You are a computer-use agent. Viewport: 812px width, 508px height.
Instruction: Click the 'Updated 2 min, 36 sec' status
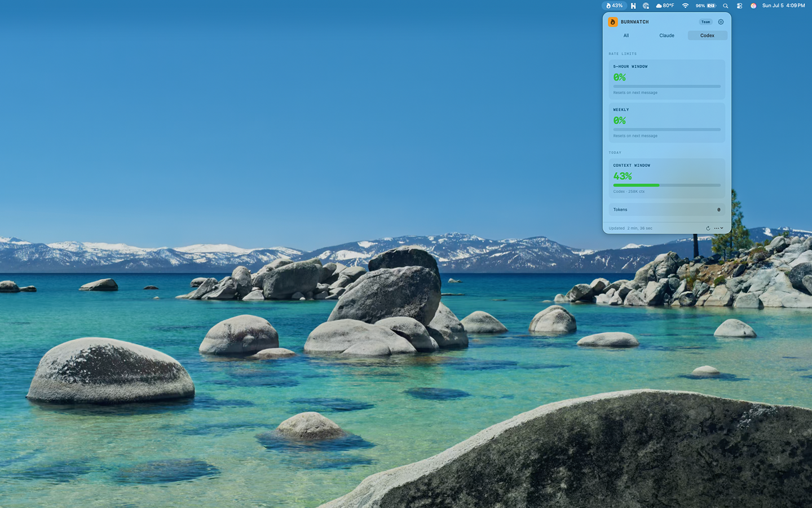(x=630, y=228)
